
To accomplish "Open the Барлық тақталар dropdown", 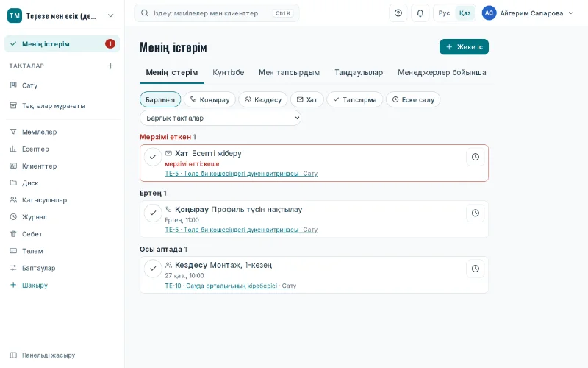I will (220, 118).
